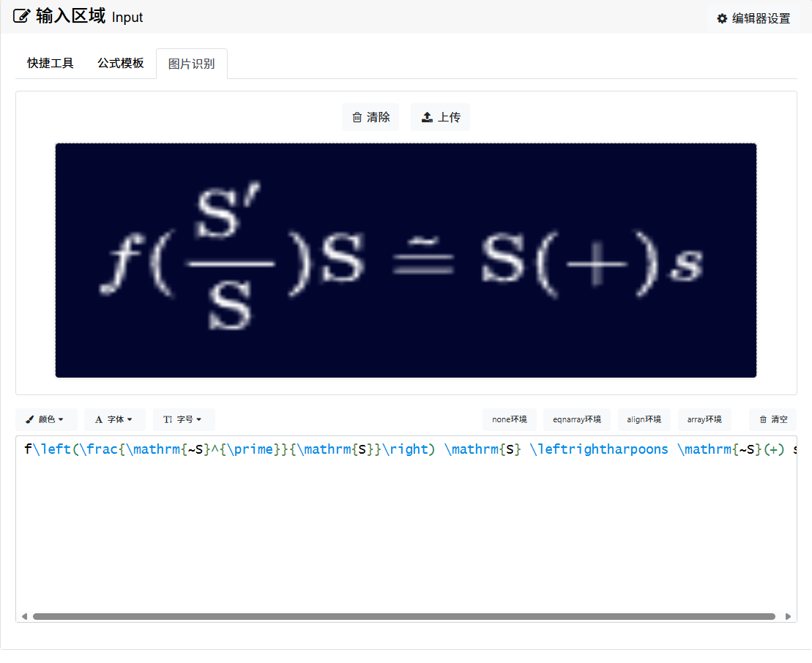Click the horizontal scrollbar left arrow
The width and height of the screenshot is (812, 663).
click(24, 616)
